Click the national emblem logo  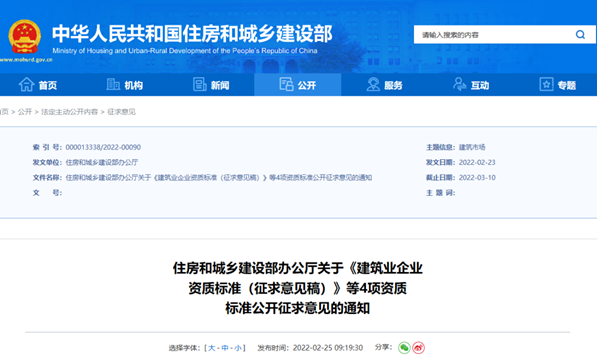click(25, 37)
